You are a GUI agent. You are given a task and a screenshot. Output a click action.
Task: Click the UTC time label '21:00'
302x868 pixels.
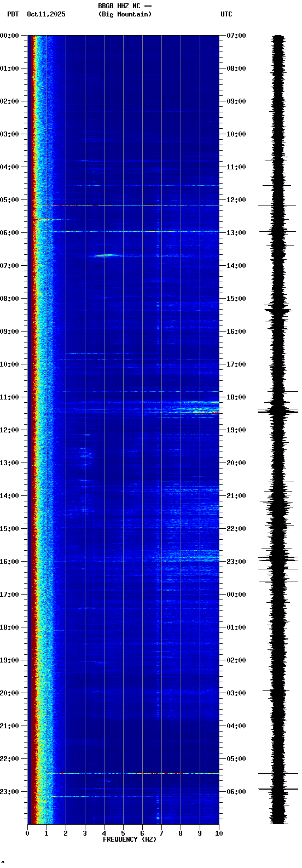click(236, 496)
